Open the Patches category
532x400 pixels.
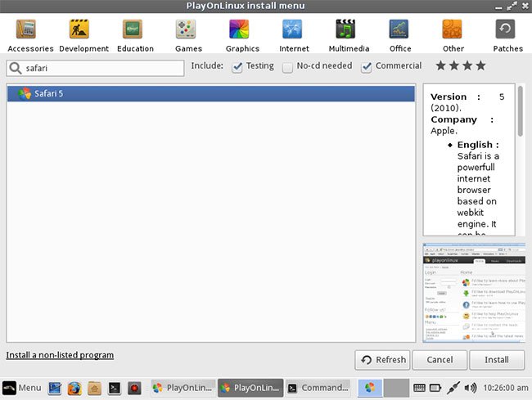(507, 36)
